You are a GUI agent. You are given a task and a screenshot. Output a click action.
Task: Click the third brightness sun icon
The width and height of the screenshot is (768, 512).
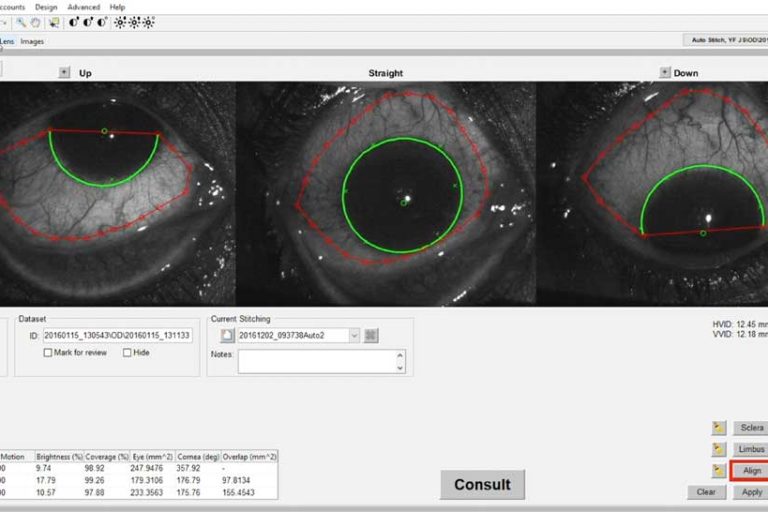149,22
